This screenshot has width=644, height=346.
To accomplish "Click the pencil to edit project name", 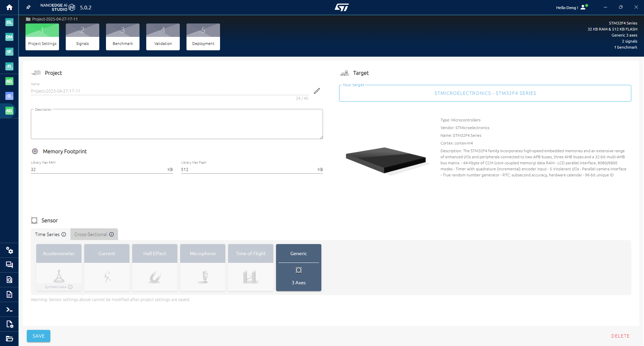I will point(317,91).
